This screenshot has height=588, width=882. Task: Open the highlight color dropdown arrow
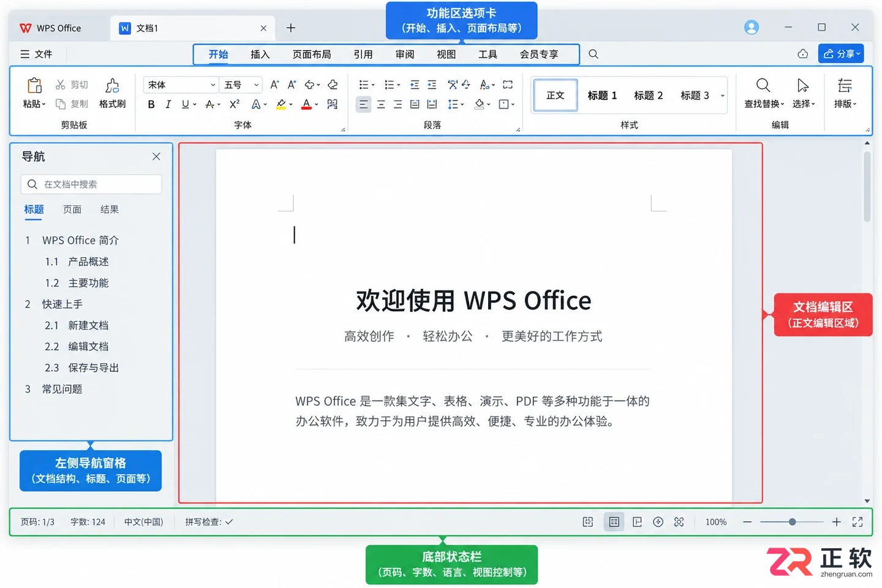290,105
